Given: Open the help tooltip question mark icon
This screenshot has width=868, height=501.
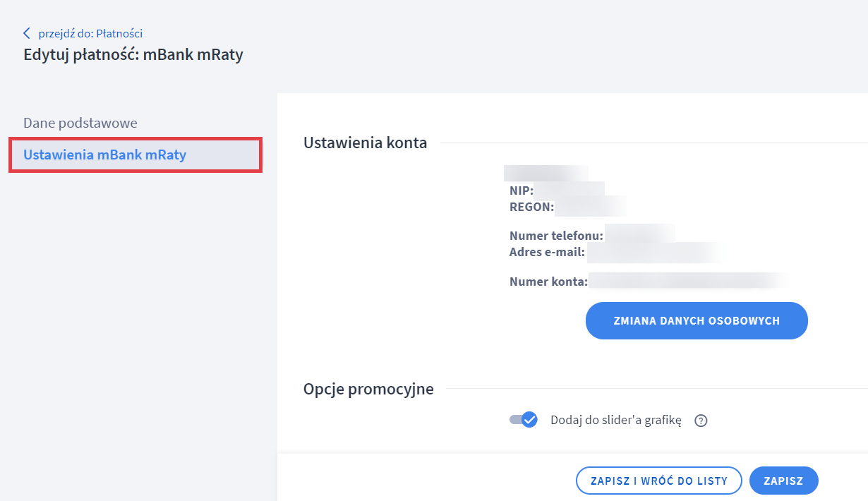Looking at the screenshot, I should (x=701, y=421).
